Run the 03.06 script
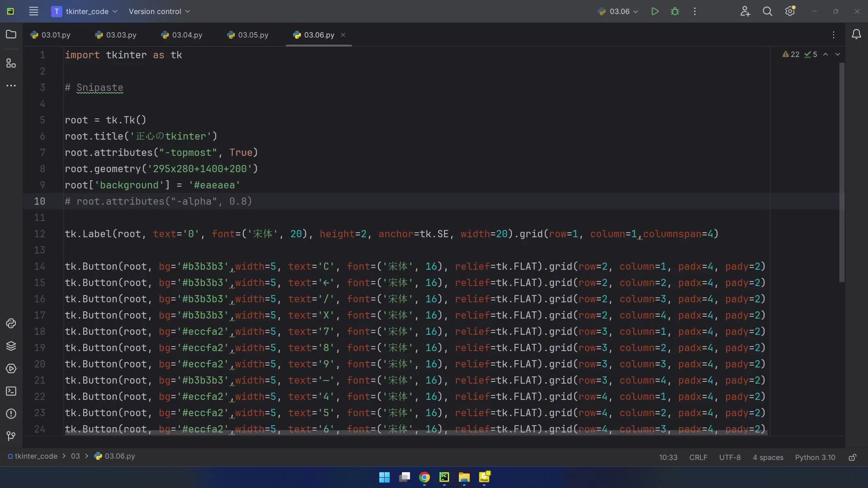The image size is (868, 488). 655,11
